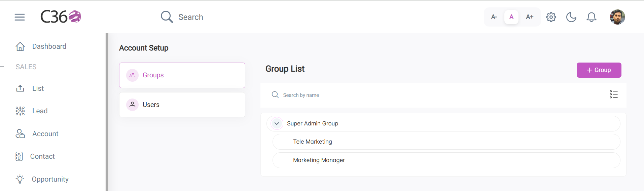Screen dimensions: 644x191
Task: Click the Group List heading
Action: coord(285,69)
